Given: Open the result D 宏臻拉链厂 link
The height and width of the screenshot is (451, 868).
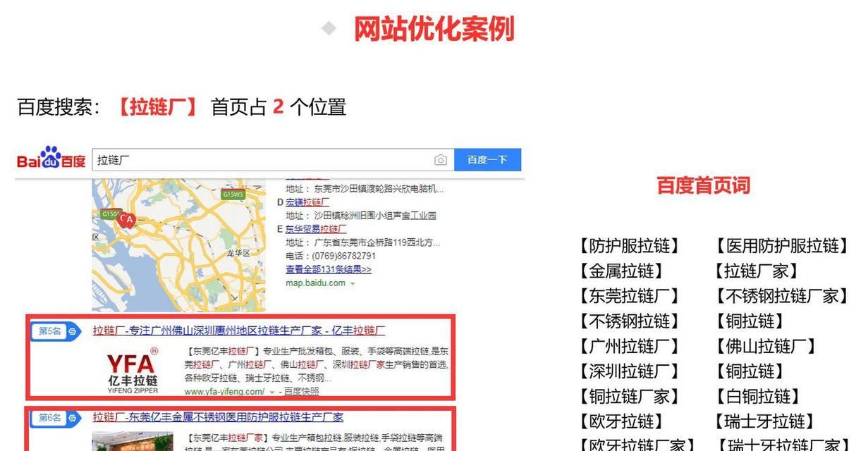Looking at the screenshot, I should [307, 202].
